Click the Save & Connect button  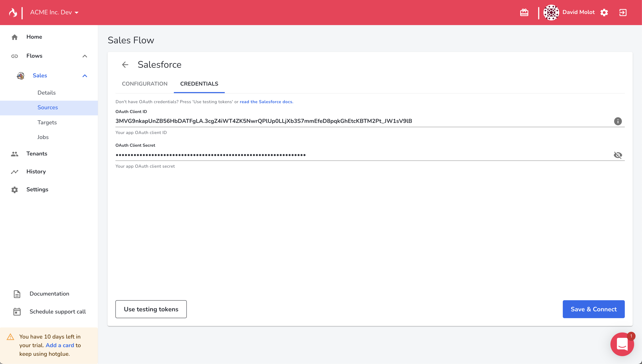(593, 309)
